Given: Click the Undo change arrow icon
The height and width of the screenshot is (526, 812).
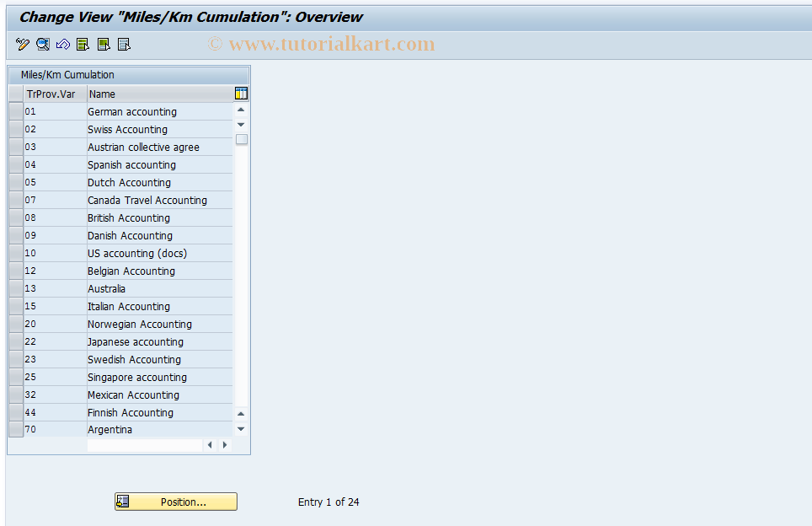Looking at the screenshot, I should tap(62, 45).
